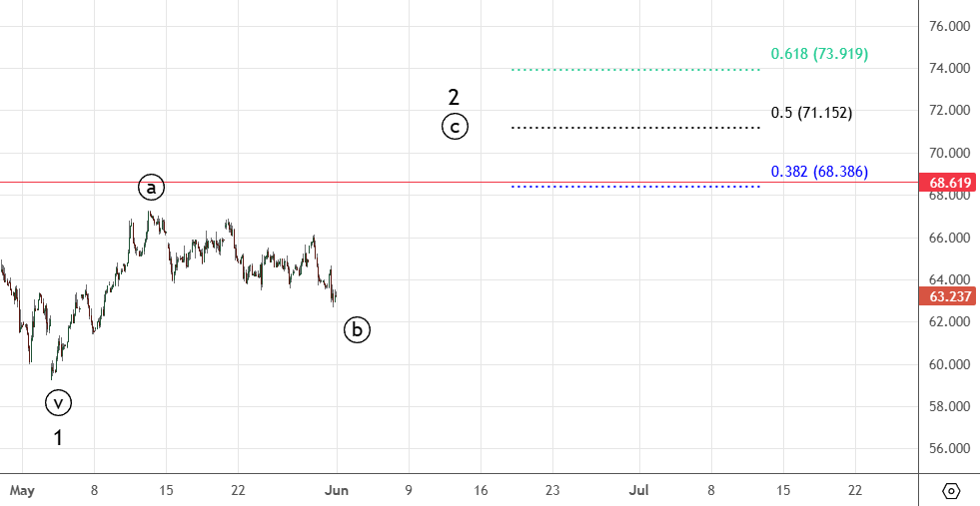
Task: Select the green dotted 0.618 line
Action: point(635,70)
